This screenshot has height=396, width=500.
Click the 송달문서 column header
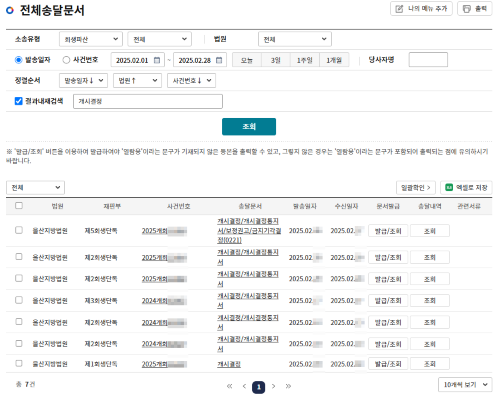[250, 206]
